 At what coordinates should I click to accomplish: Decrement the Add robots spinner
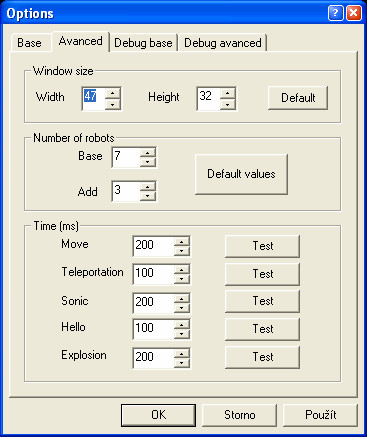pos(148,196)
